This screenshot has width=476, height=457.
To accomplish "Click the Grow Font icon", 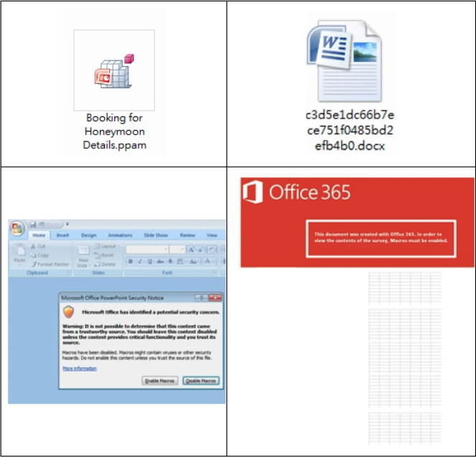I will (191, 250).
